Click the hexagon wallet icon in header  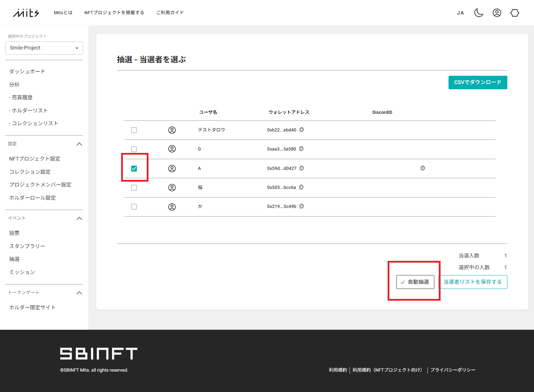click(x=515, y=13)
